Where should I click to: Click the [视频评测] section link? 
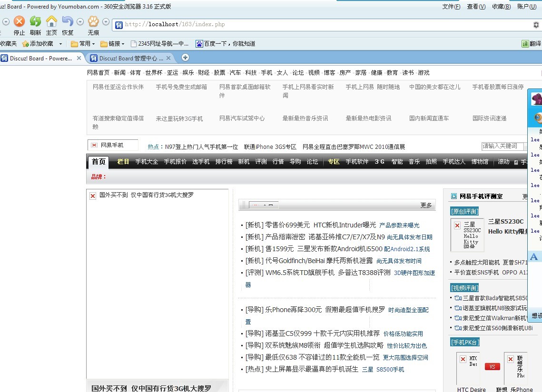tap(464, 288)
